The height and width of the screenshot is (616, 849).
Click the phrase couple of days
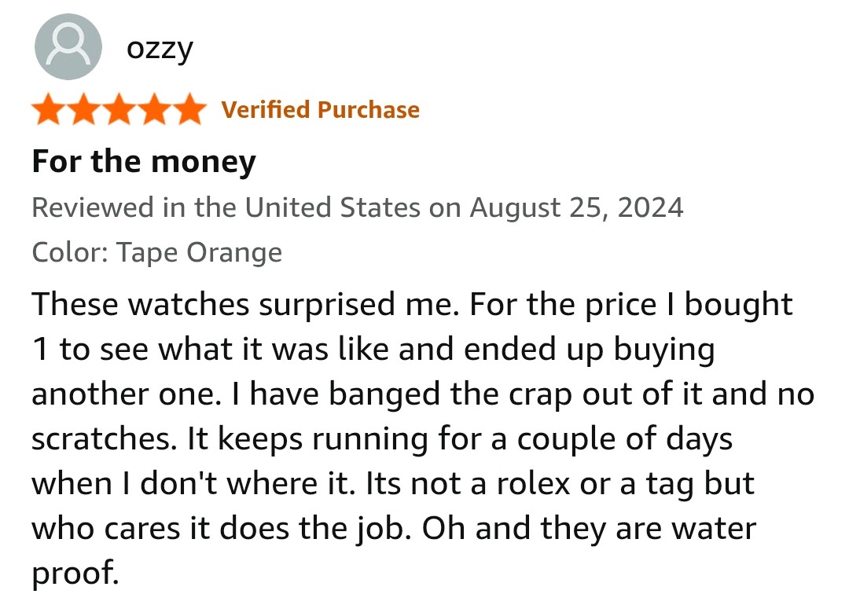(625, 439)
